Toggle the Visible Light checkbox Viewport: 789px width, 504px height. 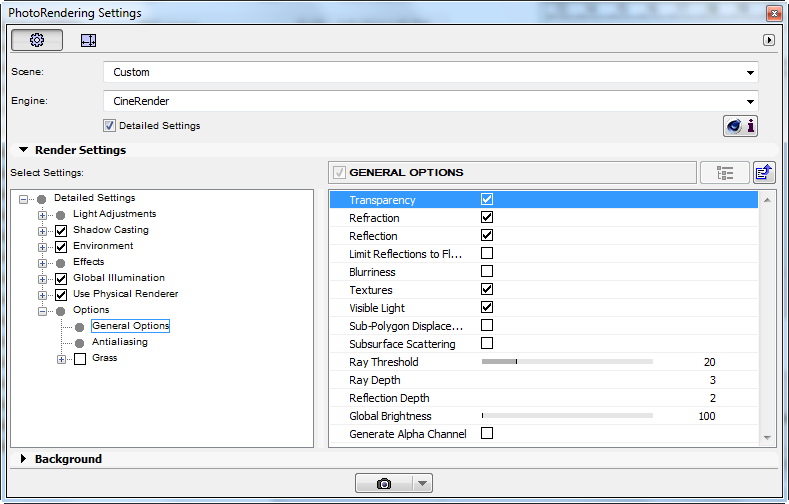487,307
